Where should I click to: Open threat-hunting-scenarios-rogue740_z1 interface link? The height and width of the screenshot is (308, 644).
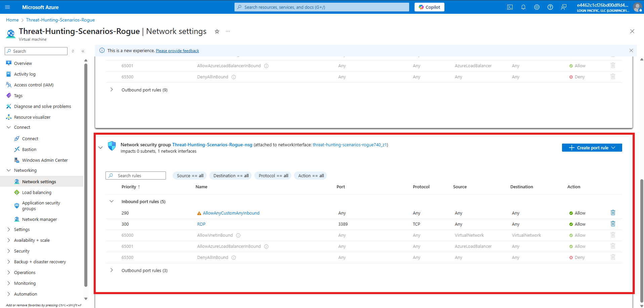(350, 145)
